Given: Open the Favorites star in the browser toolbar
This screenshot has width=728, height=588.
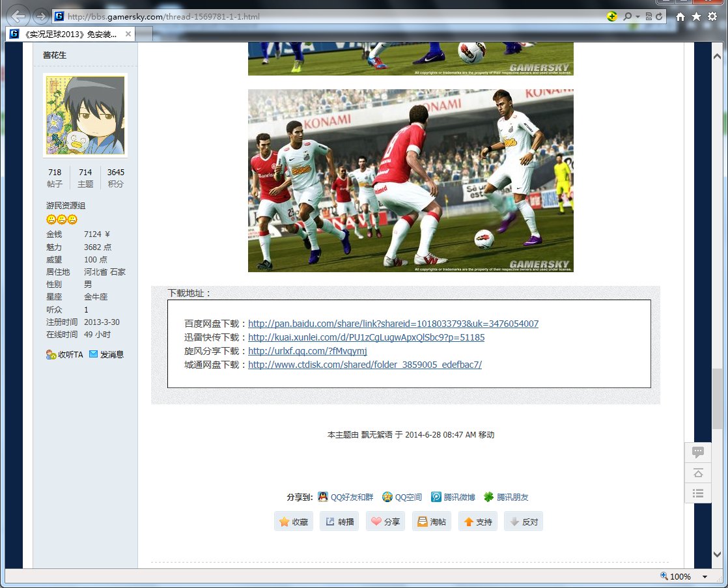Looking at the screenshot, I should (696, 17).
